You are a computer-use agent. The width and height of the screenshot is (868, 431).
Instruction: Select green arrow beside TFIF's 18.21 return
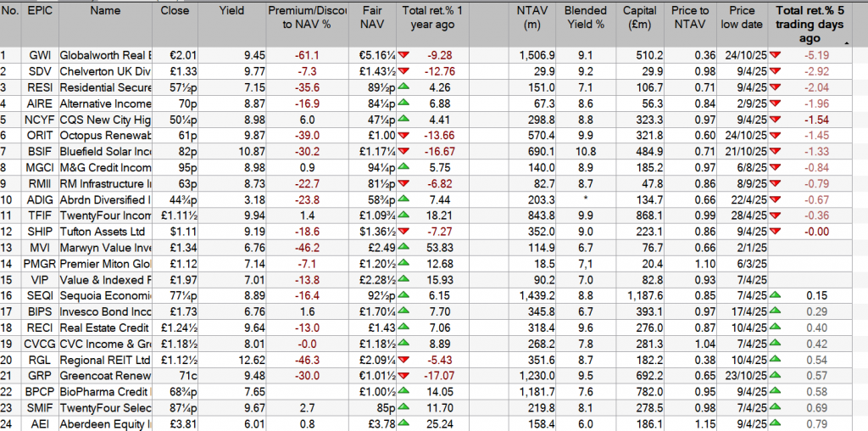pyautogui.click(x=405, y=215)
